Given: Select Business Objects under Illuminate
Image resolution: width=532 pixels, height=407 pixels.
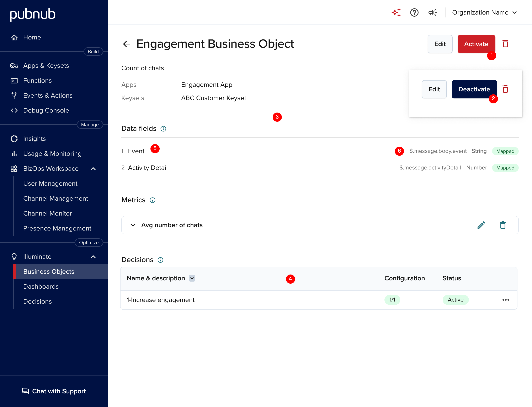Looking at the screenshot, I should point(61,272).
